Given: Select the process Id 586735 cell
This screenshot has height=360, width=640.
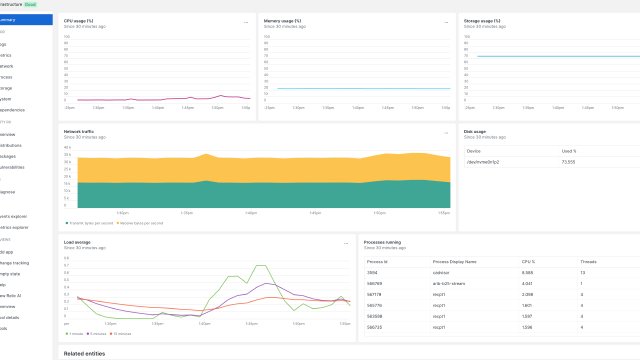Looking at the screenshot, I should (x=374, y=327).
